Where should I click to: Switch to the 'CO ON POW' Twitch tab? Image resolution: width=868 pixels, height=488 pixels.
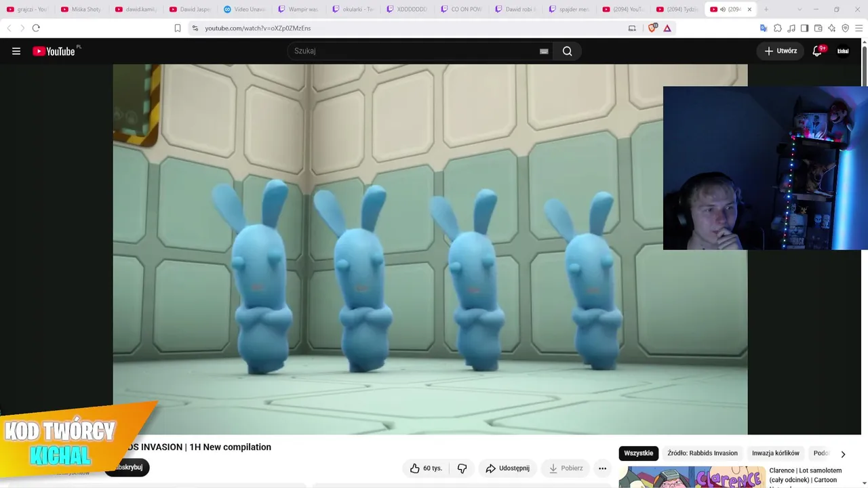coord(461,9)
